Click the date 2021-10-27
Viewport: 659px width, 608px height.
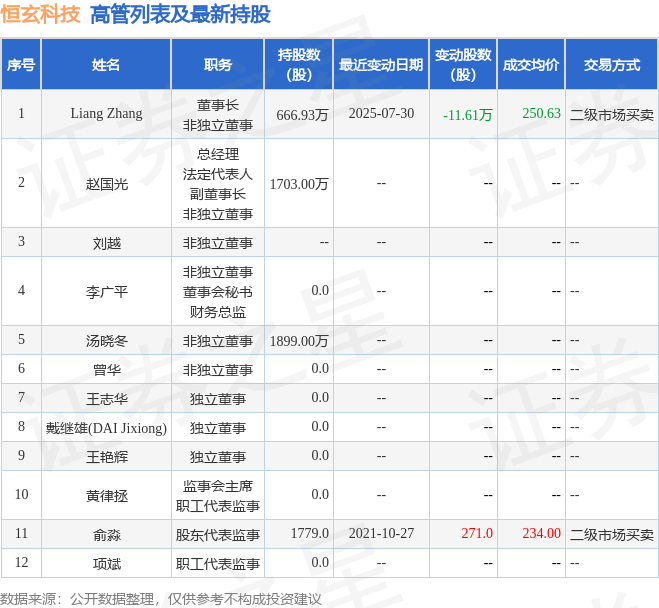[x=381, y=533]
